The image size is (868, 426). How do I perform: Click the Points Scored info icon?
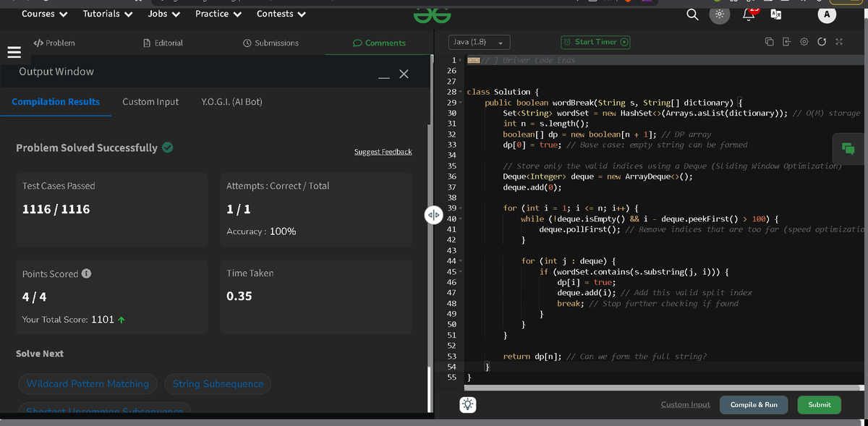[87, 273]
